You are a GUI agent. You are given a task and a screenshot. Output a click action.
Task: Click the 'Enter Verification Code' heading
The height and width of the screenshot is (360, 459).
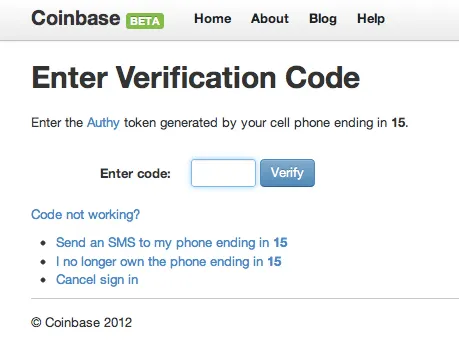point(196,77)
